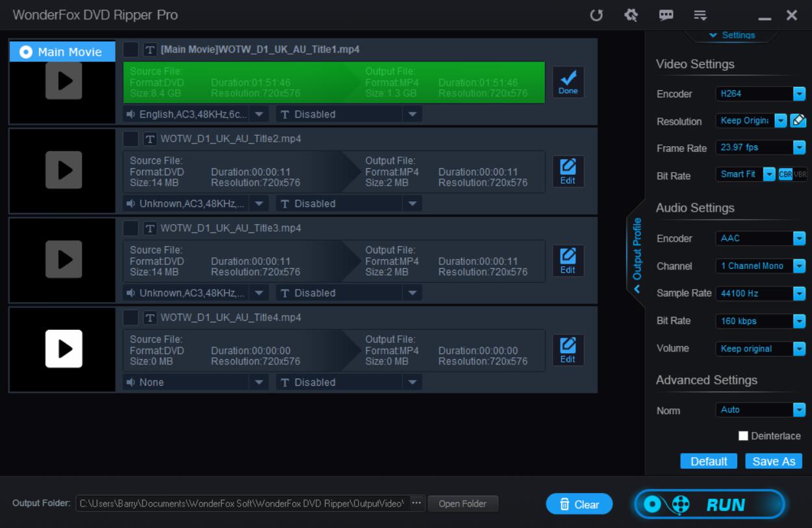812x528 pixels.
Task: Clear the title list with Clear button
Action: [x=579, y=505]
